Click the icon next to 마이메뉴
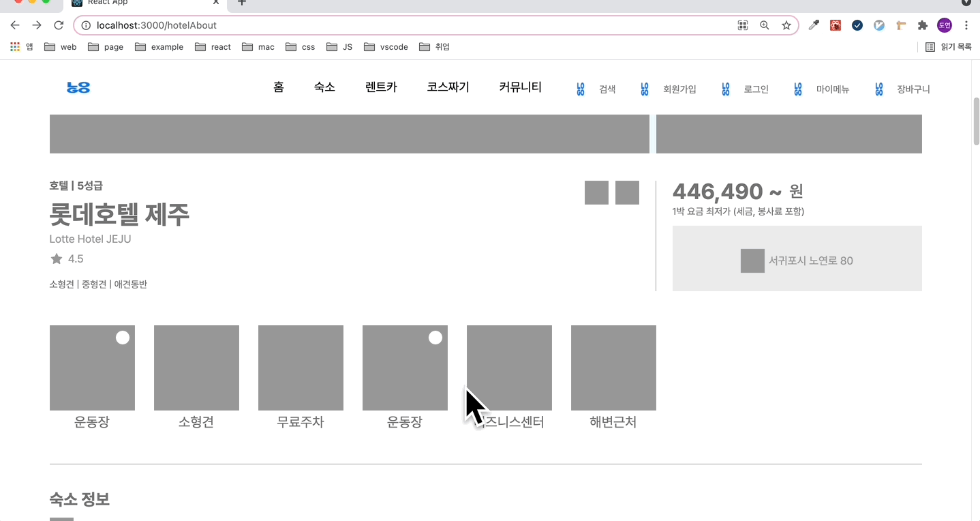Screen dimensions: 980x521 tap(798, 89)
